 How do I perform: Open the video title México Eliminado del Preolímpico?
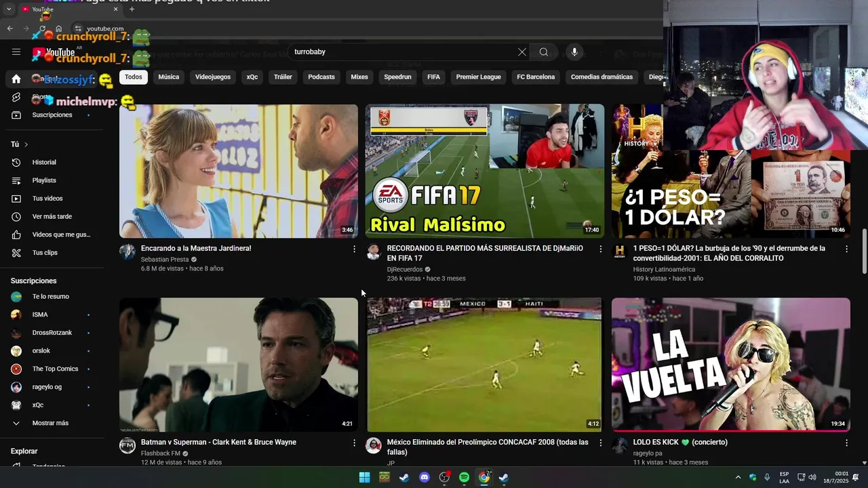coord(488,447)
